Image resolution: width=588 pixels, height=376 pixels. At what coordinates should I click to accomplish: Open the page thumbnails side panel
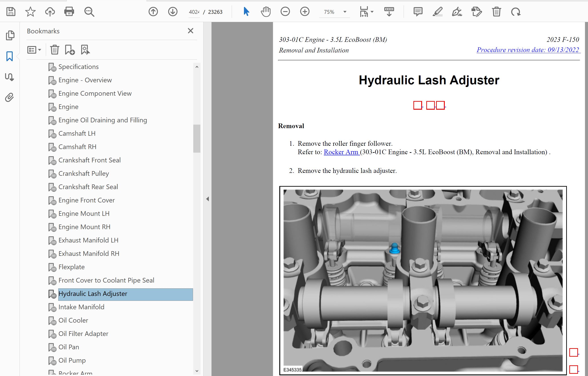[10, 35]
